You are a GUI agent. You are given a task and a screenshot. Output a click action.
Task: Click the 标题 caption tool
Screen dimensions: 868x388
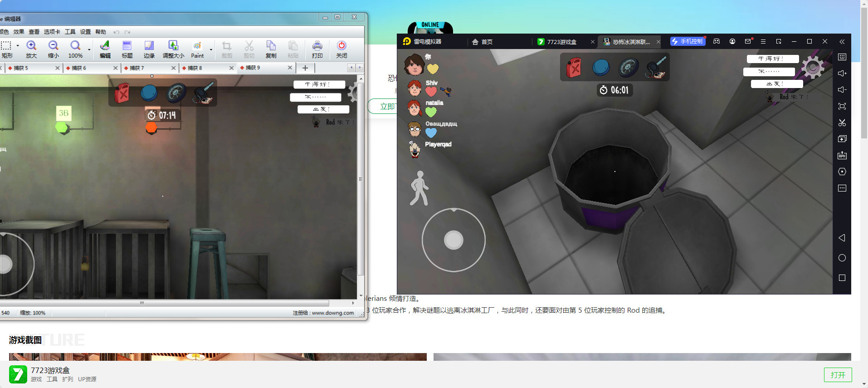[127, 49]
